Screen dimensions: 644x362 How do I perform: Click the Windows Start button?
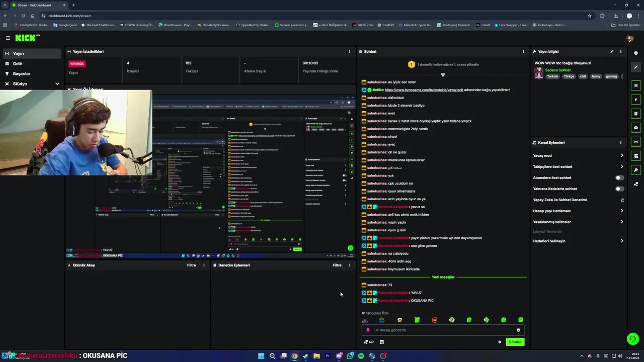point(261,356)
